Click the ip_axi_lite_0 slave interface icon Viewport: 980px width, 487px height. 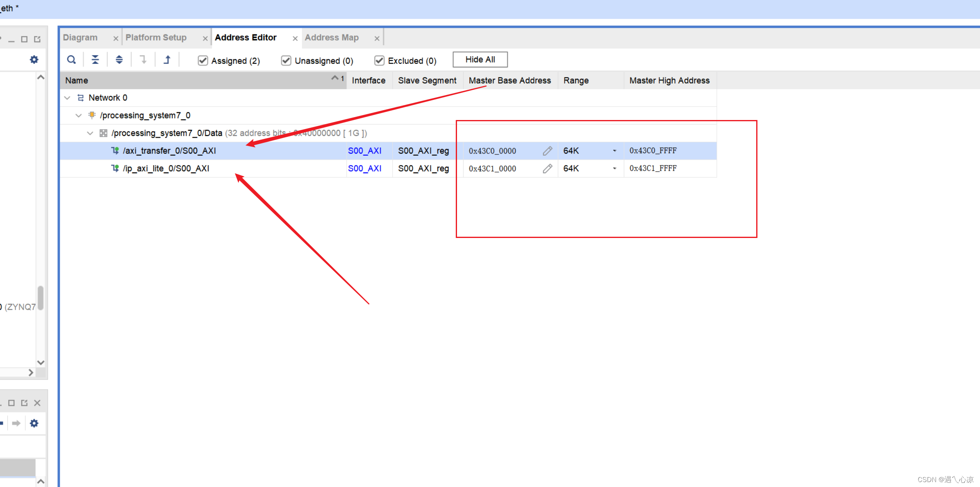coord(115,168)
